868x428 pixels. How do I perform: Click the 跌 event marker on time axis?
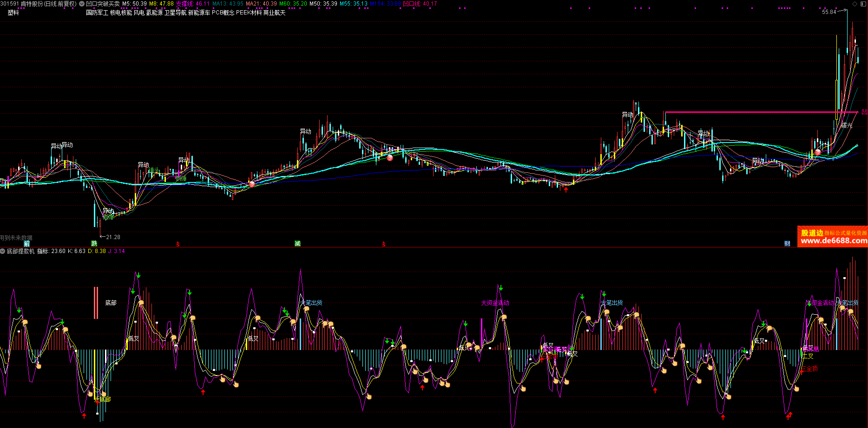coord(94,244)
